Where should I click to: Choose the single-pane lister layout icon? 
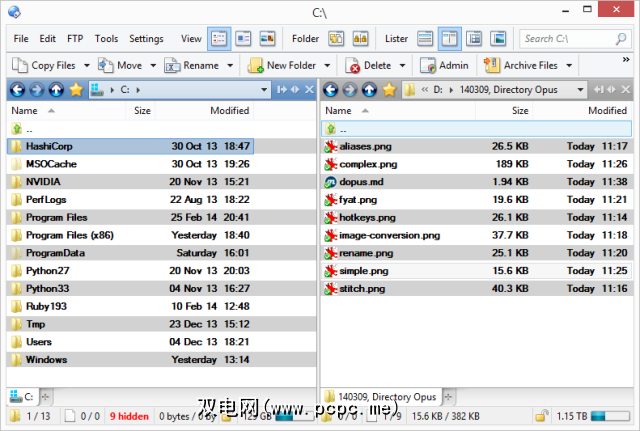click(425, 39)
